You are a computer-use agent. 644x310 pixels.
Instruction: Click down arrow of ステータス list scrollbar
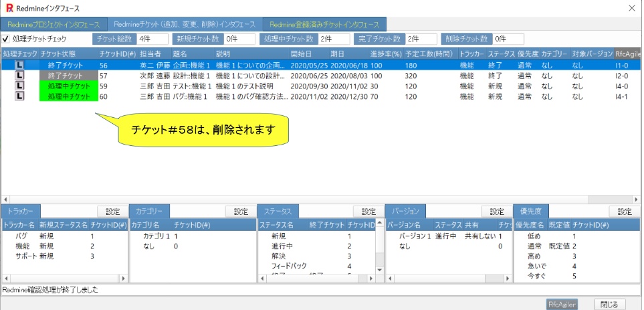[379, 270]
